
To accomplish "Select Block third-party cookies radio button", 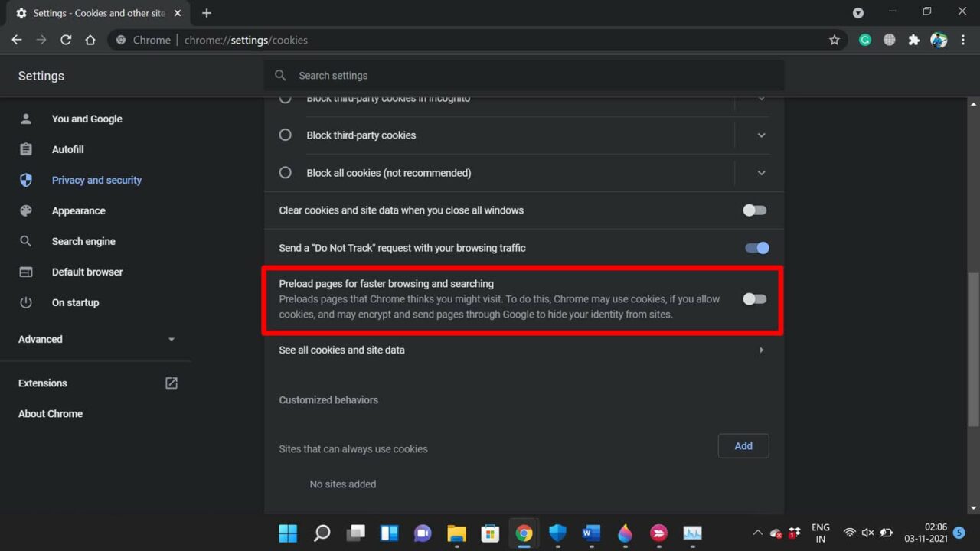I will [x=286, y=135].
